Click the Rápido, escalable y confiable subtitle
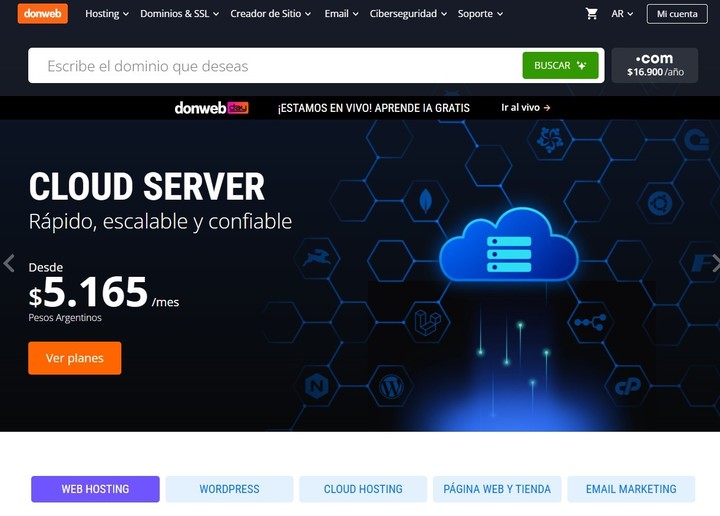The width and height of the screenshot is (720, 516). pos(160,222)
